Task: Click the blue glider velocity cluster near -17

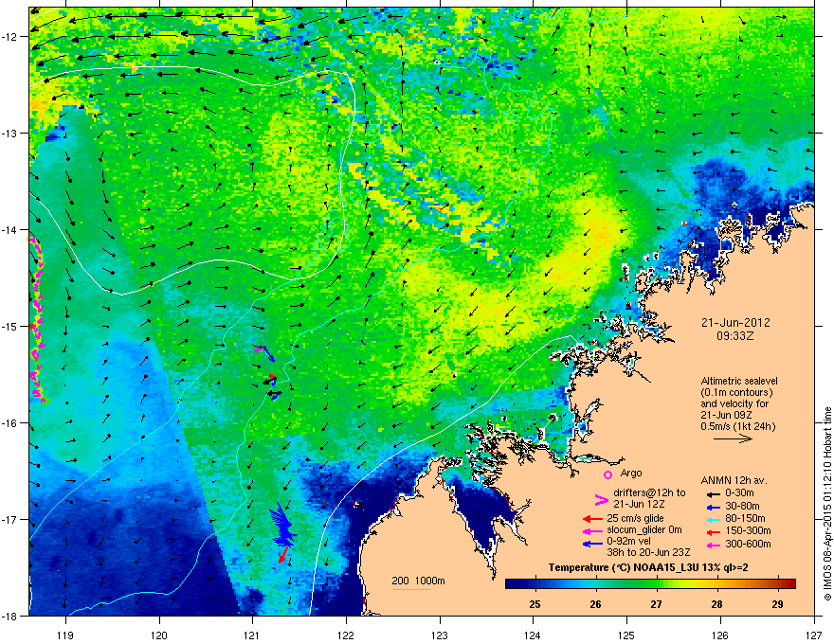Action: (283, 525)
